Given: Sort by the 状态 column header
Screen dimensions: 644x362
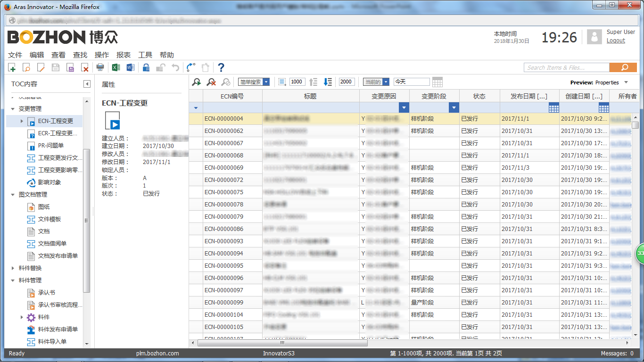Looking at the screenshot, I should 479,96.
